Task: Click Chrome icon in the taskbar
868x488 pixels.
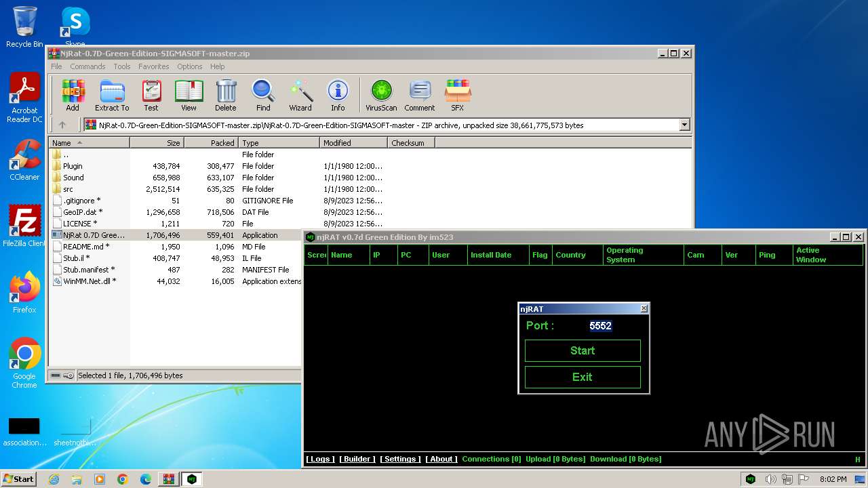Action: [x=123, y=479]
